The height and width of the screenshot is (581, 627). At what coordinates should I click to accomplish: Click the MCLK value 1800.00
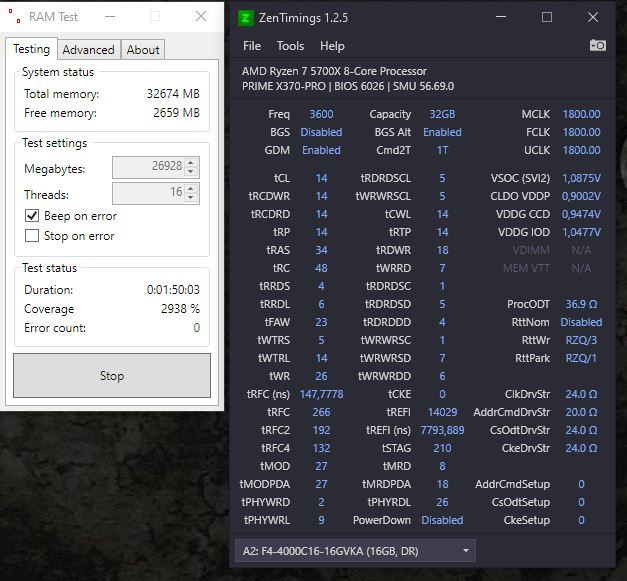pyautogui.click(x=581, y=114)
